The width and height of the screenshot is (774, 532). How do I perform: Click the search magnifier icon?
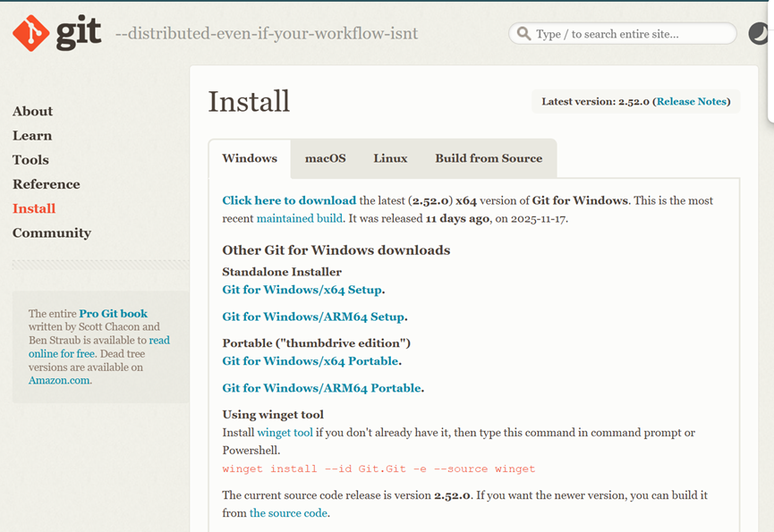click(523, 33)
